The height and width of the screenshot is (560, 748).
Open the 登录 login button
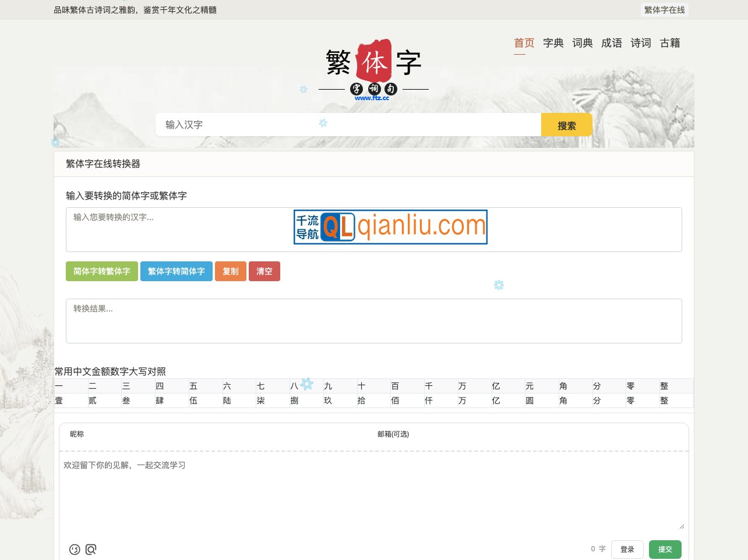click(x=627, y=549)
